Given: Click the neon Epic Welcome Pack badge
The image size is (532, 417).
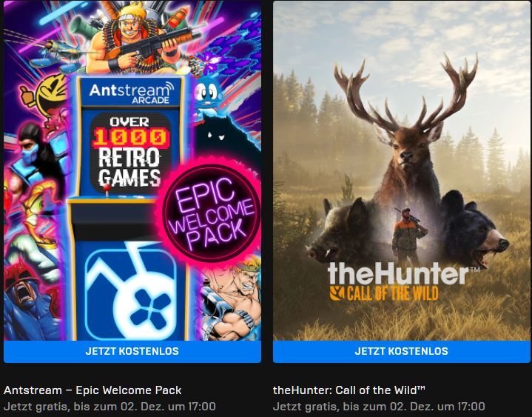Looking at the screenshot, I should pyautogui.click(x=209, y=213).
